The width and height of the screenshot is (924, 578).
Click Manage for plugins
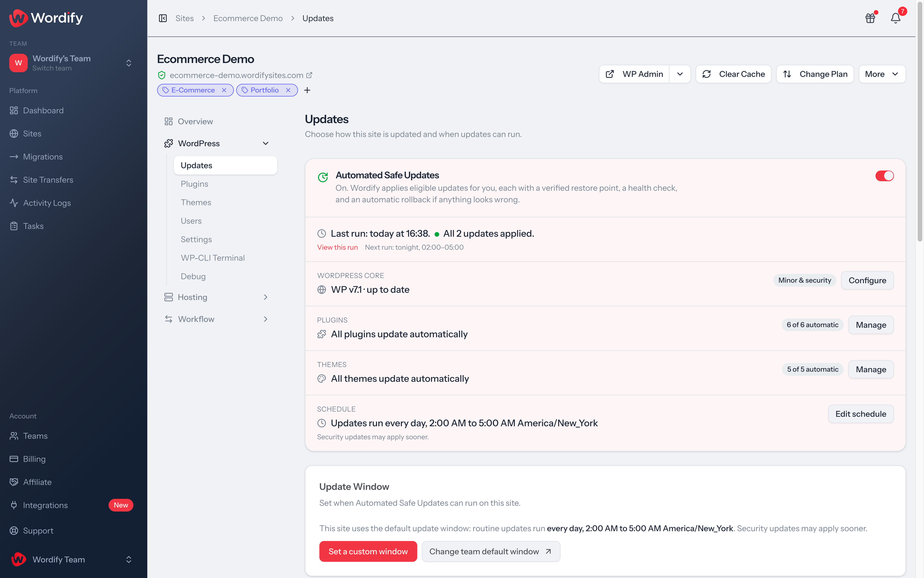[871, 325]
